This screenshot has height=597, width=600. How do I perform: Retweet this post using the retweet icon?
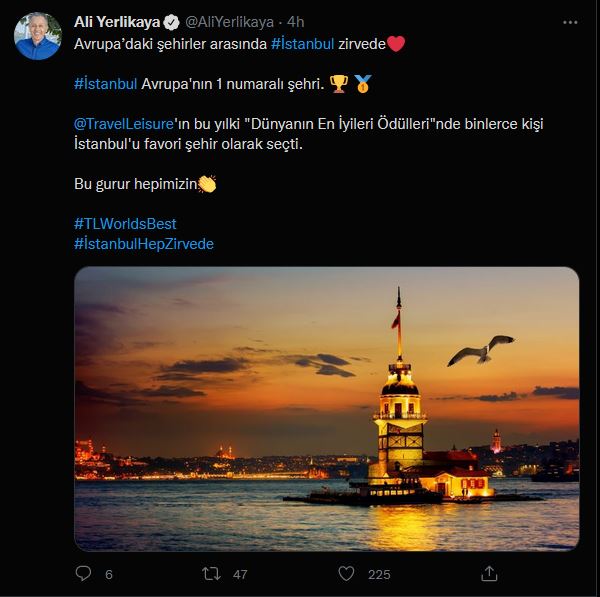click(211, 574)
